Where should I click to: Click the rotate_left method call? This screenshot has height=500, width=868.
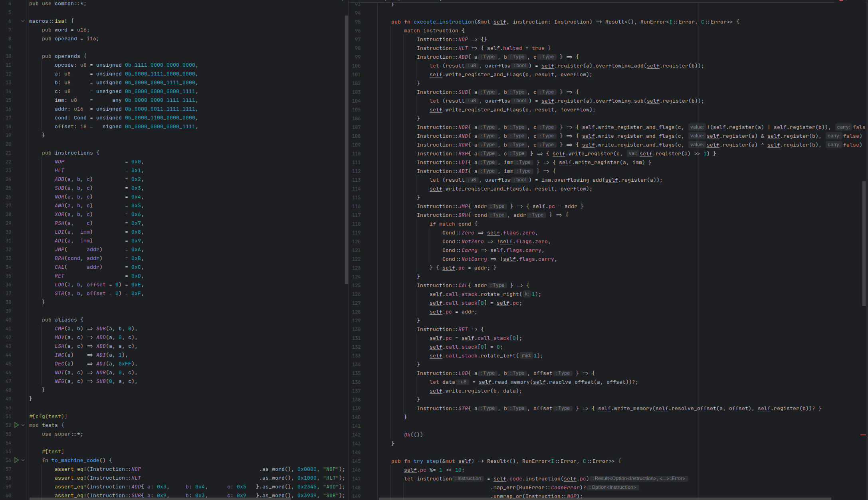click(498, 356)
